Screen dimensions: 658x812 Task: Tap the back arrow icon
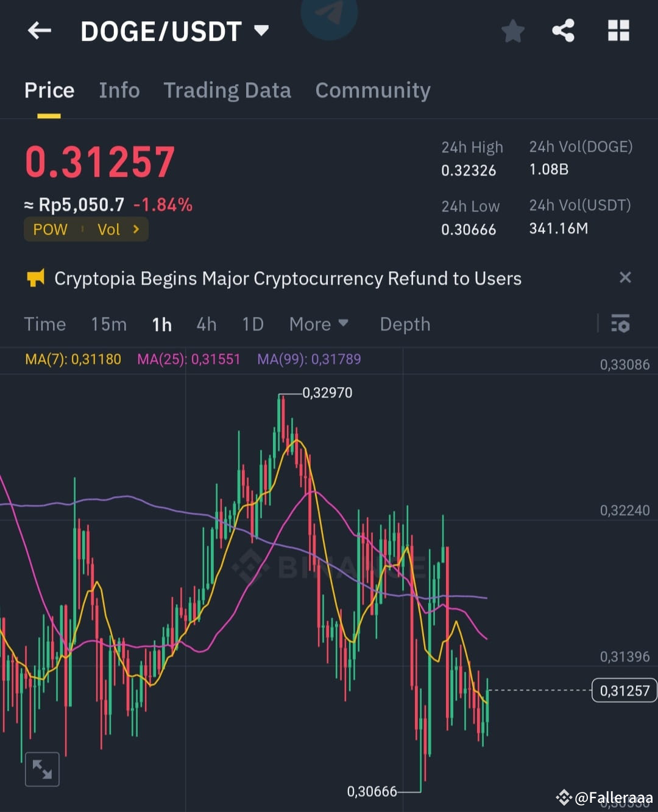click(40, 30)
